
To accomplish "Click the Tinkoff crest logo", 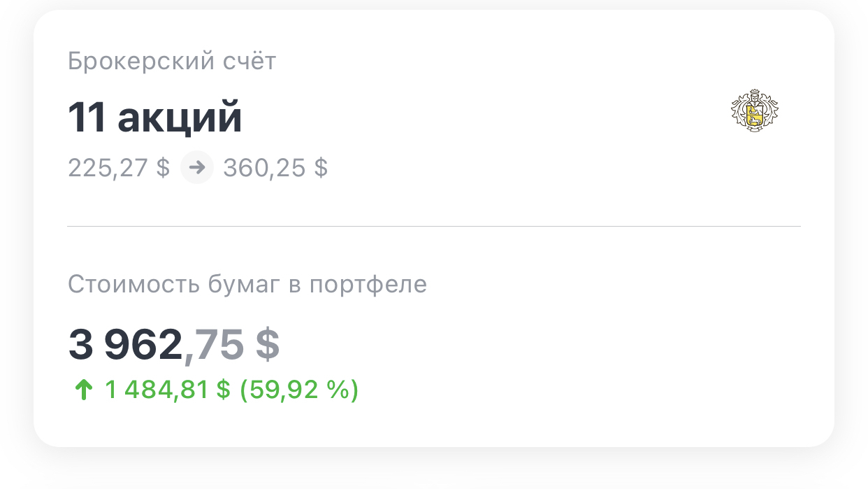I will tap(754, 111).
